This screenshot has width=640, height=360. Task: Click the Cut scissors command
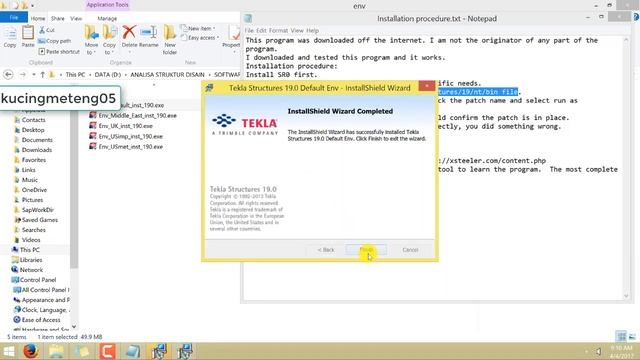click(x=47, y=30)
